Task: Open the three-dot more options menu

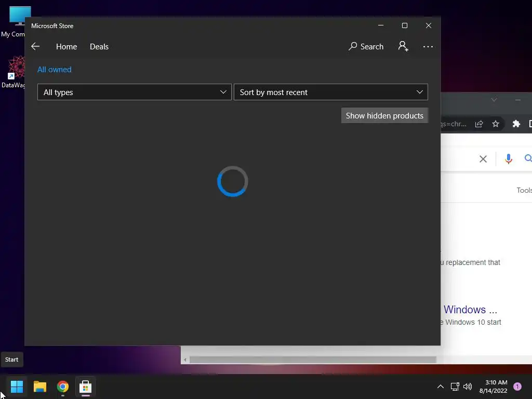Action: tap(428, 46)
